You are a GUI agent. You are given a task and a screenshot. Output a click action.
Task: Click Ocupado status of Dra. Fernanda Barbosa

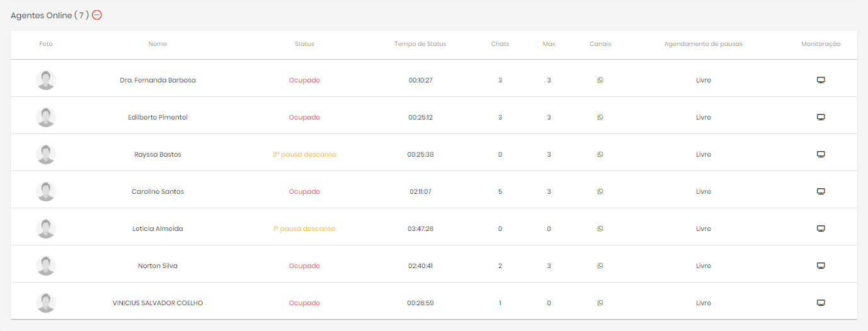click(x=304, y=80)
